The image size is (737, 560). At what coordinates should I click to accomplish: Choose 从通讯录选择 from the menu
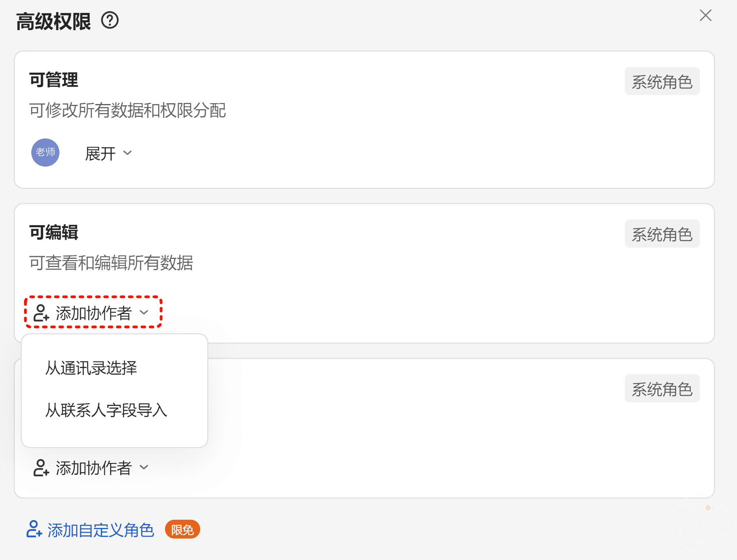point(91,368)
